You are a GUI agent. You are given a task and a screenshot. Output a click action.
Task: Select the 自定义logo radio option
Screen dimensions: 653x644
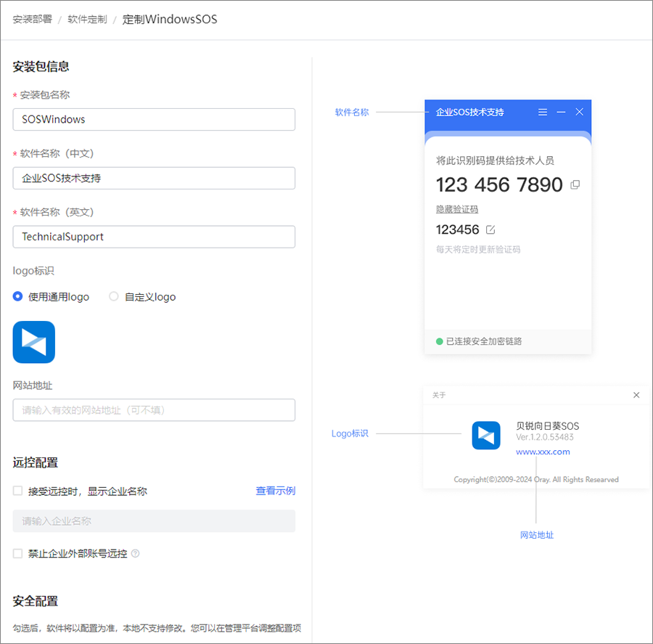click(114, 296)
